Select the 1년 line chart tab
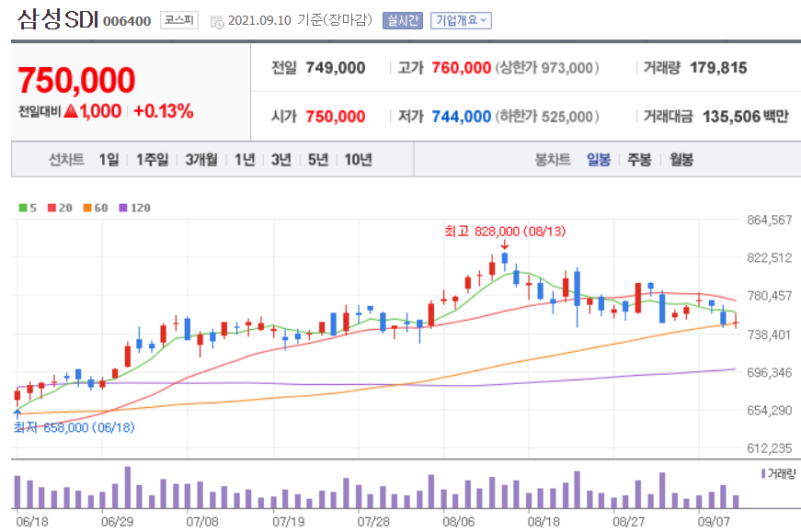Image resolution: width=801 pixels, height=532 pixels. 245,160
